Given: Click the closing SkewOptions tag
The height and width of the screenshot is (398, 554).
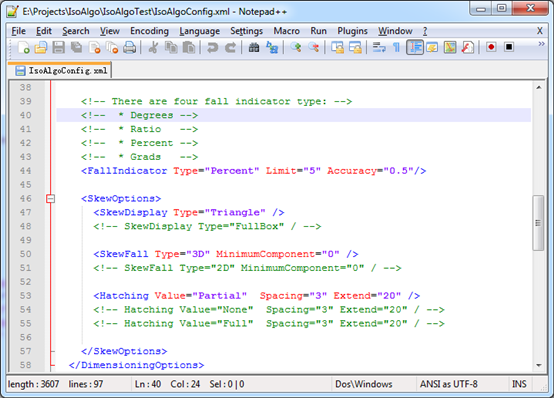Looking at the screenshot, I should point(124,351).
